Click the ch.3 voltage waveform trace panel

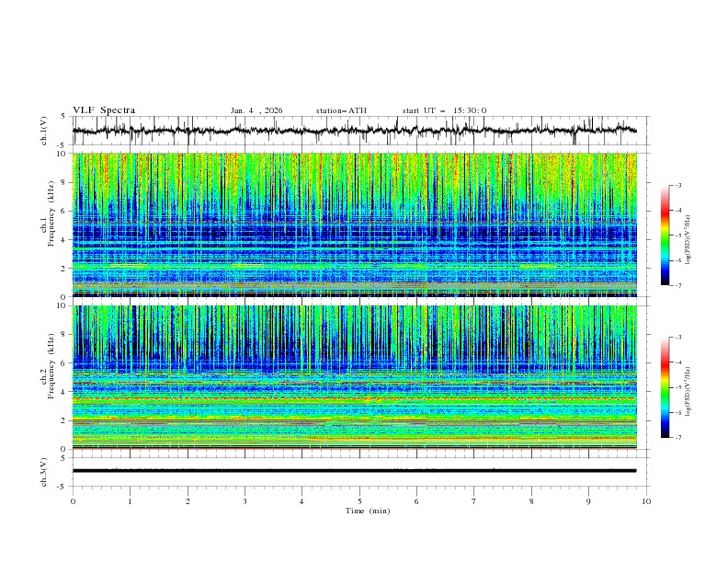pyautogui.click(x=361, y=472)
